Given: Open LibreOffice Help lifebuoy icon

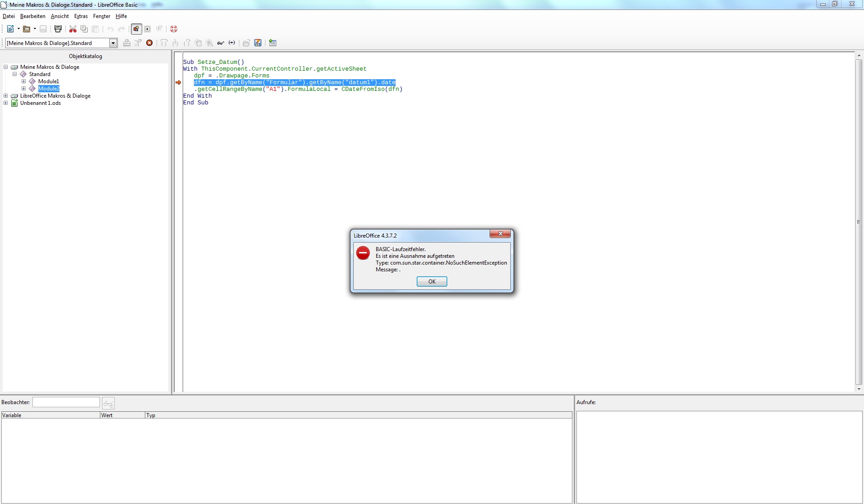Looking at the screenshot, I should click(174, 29).
